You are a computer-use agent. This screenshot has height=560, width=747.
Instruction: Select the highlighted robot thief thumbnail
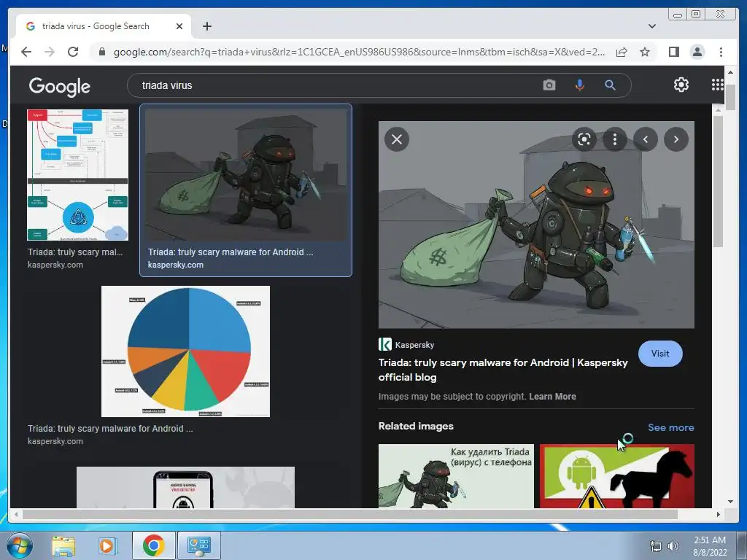click(246, 175)
